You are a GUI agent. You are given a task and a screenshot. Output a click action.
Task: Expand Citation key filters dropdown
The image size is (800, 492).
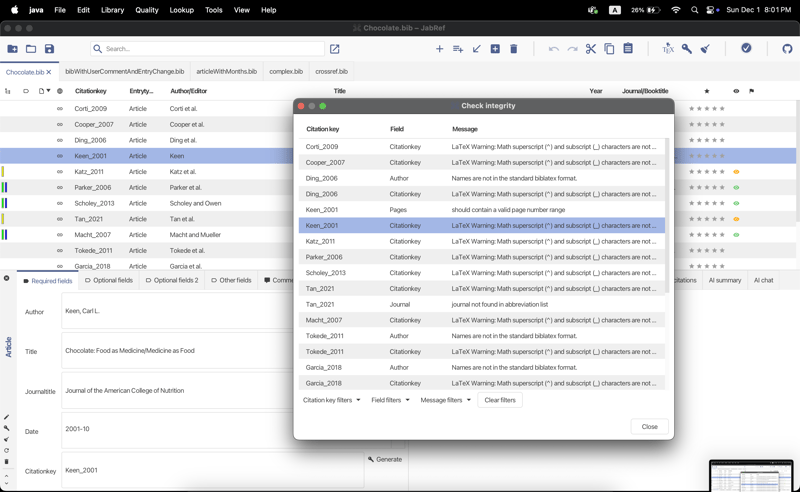coord(331,400)
